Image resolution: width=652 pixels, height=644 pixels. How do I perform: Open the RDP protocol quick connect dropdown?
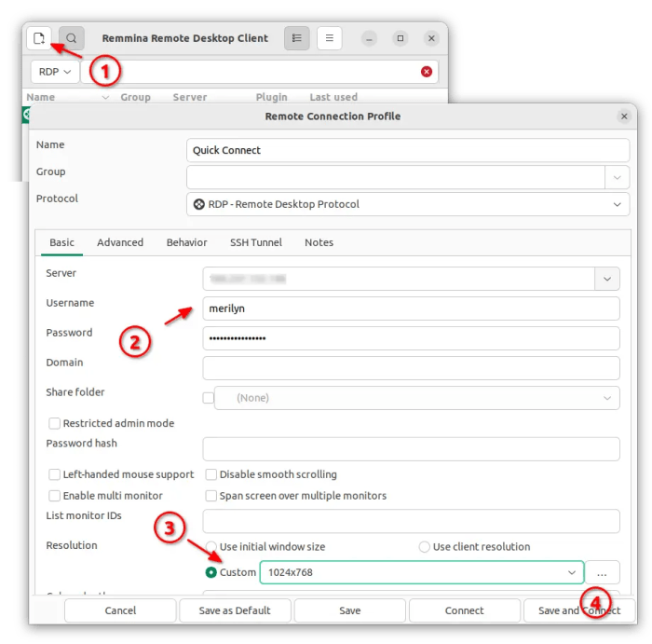click(x=55, y=72)
